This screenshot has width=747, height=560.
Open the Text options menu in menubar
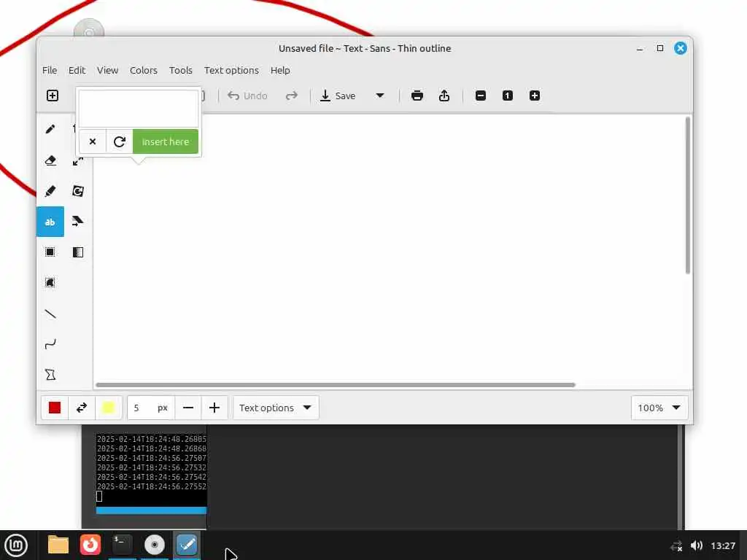(x=231, y=70)
